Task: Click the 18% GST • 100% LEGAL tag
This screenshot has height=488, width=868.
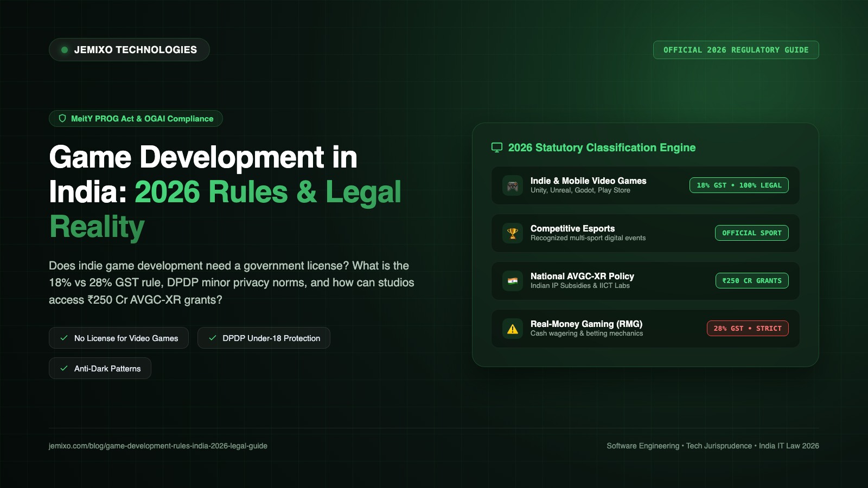Action: [x=739, y=185]
